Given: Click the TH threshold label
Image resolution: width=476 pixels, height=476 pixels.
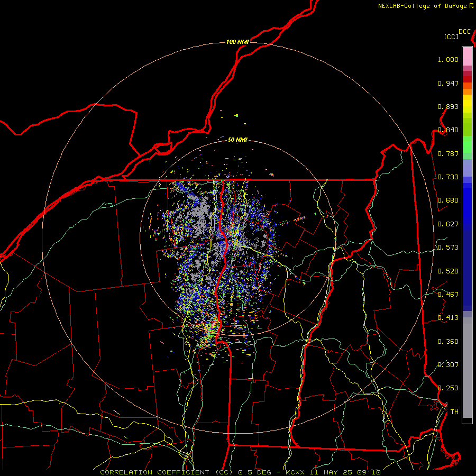Looking at the screenshot, I should (x=454, y=412).
